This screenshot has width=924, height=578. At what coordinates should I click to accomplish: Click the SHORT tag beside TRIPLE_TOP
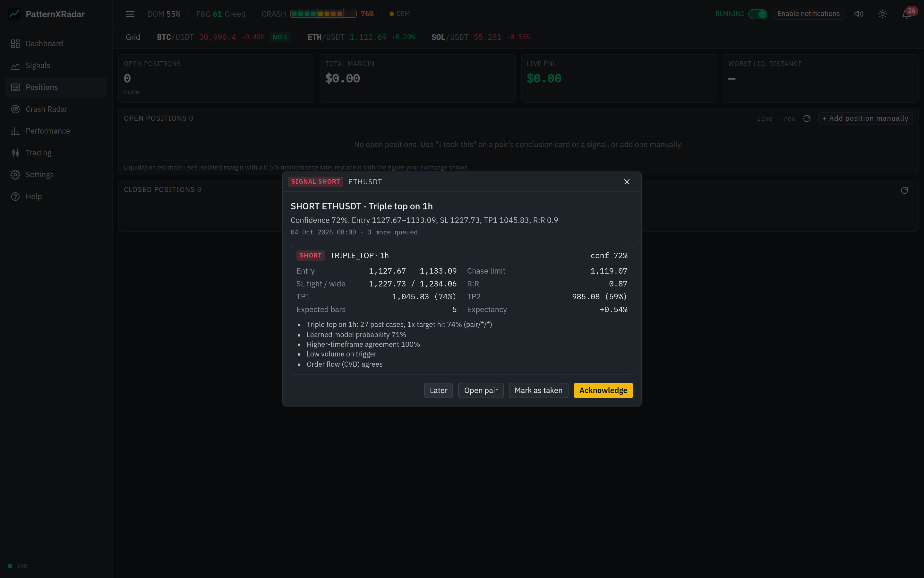[311, 255]
